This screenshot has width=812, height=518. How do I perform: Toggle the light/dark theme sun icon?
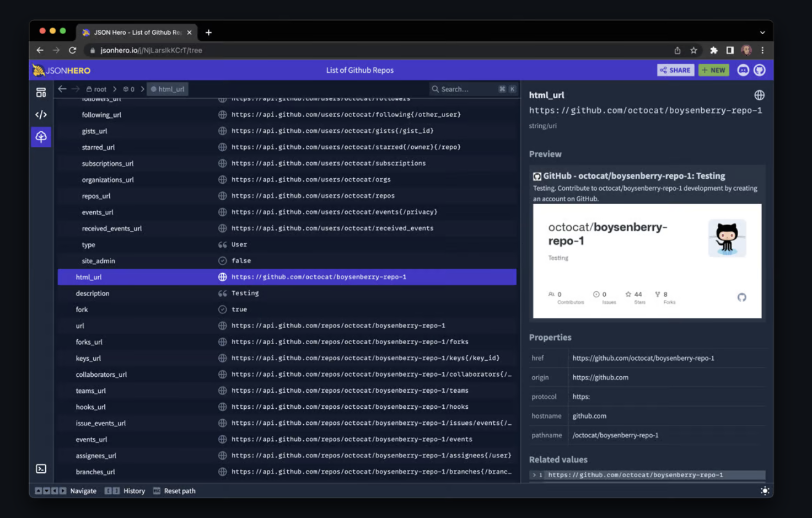[x=765, y=491]
